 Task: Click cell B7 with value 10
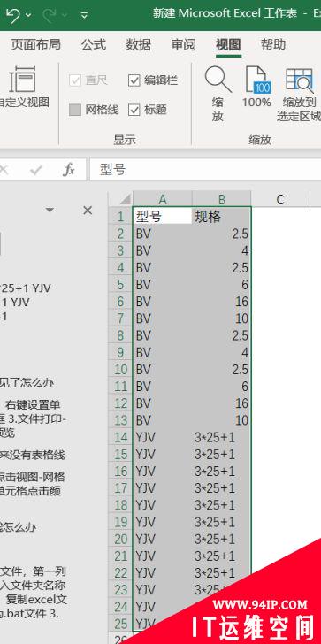[x=222, y=318]
